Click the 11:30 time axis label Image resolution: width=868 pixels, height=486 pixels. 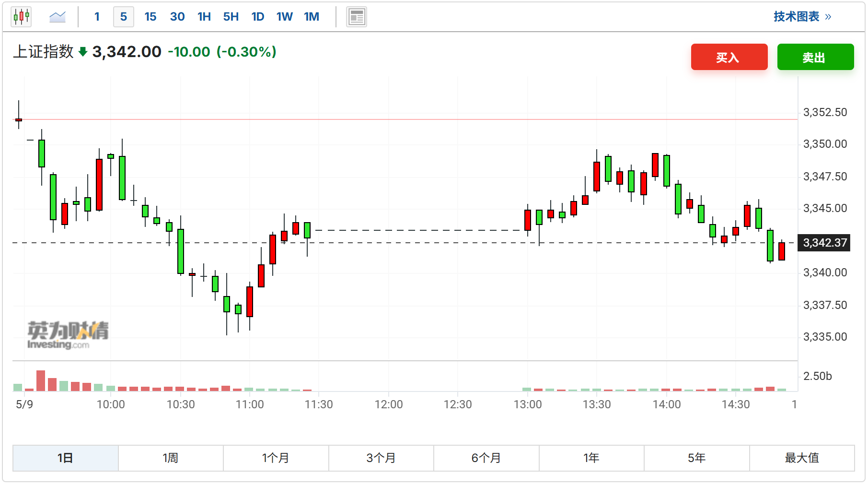pos(319,404)
